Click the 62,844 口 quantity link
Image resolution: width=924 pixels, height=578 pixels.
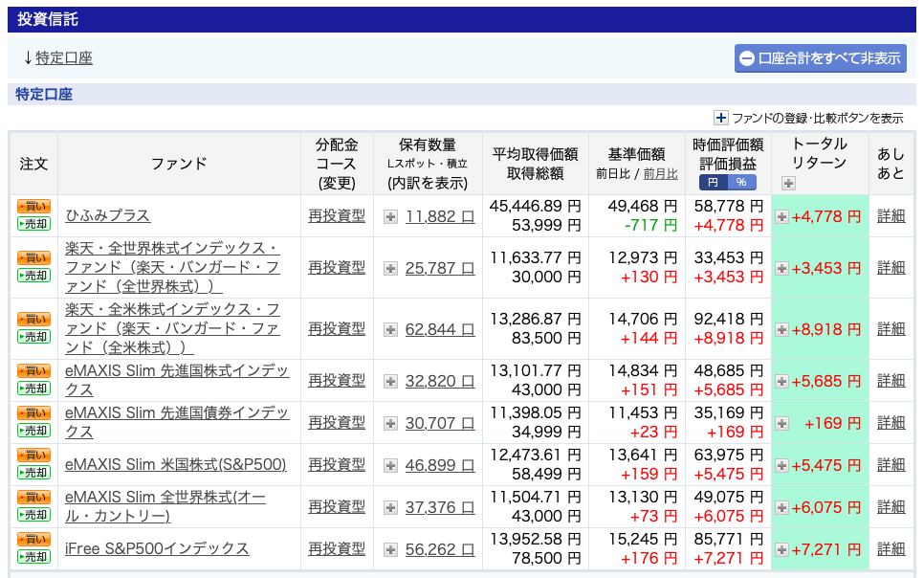coord(440,330)
